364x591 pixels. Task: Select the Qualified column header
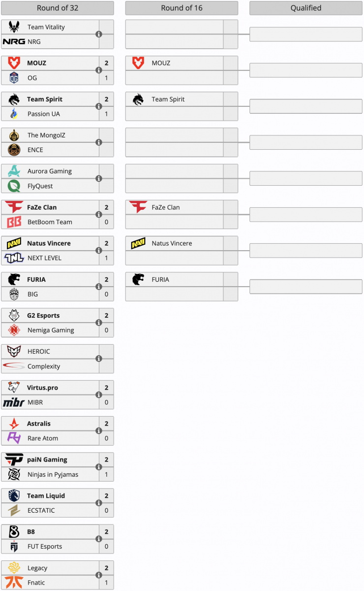(306, 8)
